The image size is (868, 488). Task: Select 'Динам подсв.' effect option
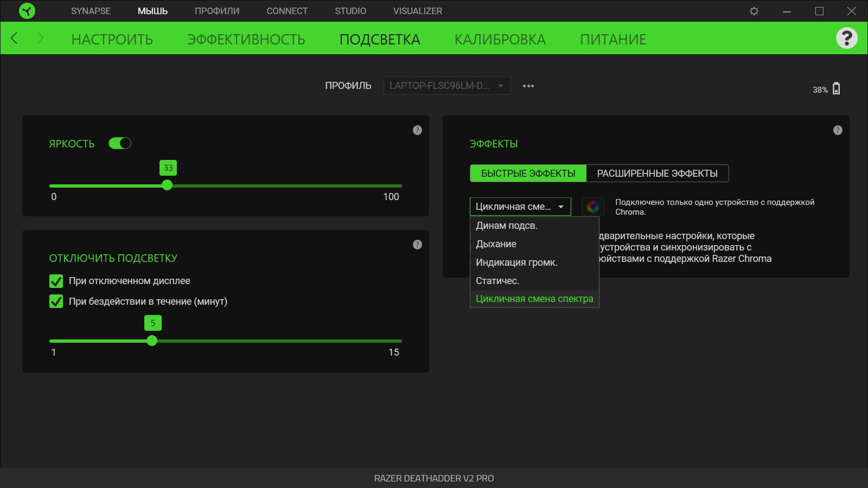point(534,226)
